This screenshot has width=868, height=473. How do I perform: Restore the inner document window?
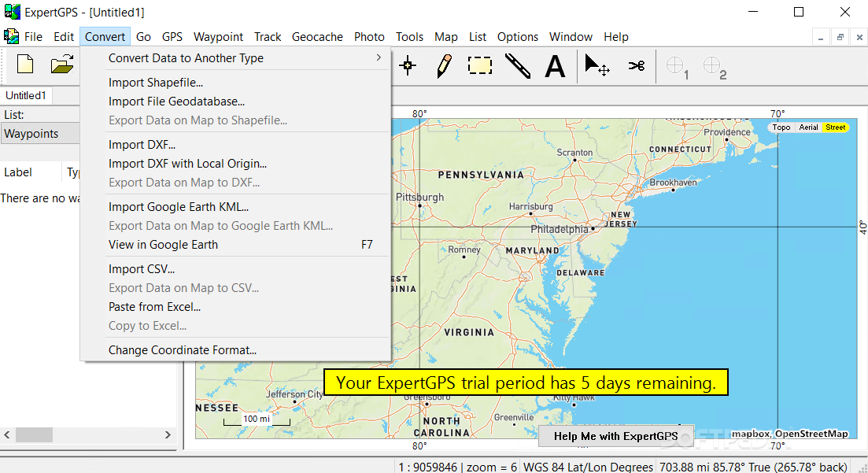click(840, 38)
